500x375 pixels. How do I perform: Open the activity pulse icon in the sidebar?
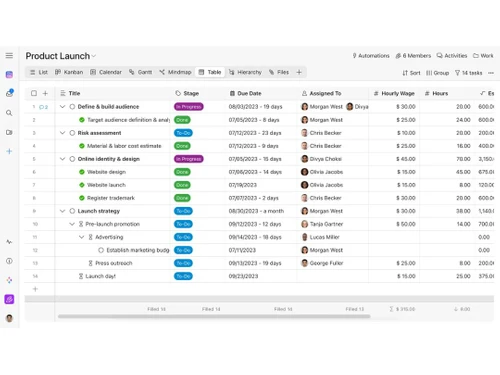[9, 242]
